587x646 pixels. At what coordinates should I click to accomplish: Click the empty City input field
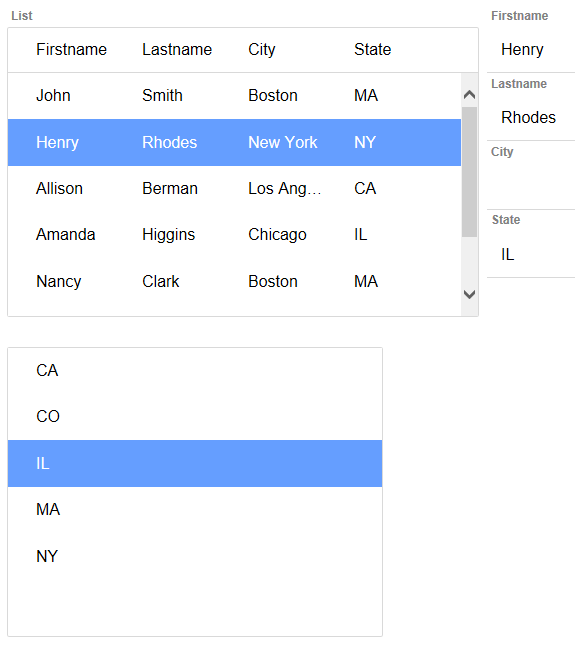point(531,186)
